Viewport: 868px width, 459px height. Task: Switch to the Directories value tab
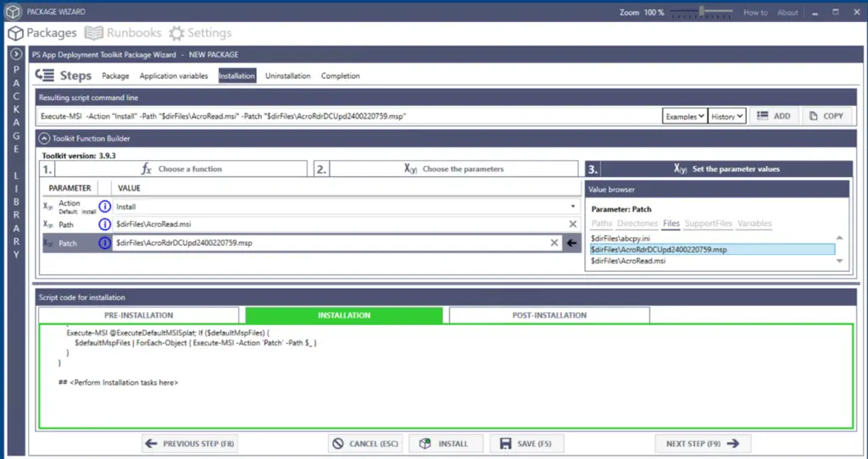[637, 224]
